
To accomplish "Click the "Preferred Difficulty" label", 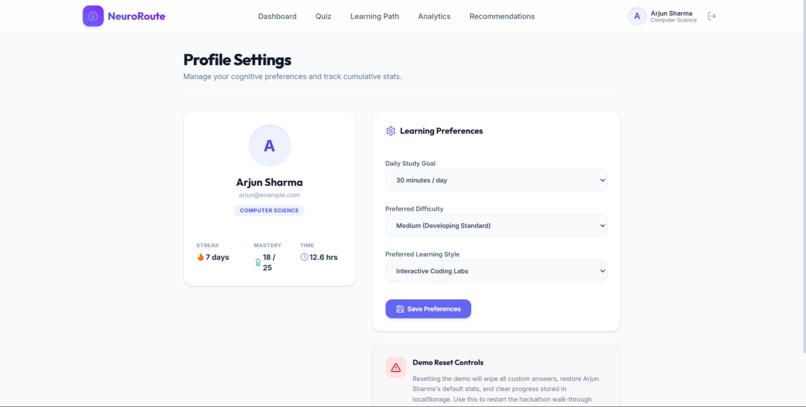I will (414, 209).
